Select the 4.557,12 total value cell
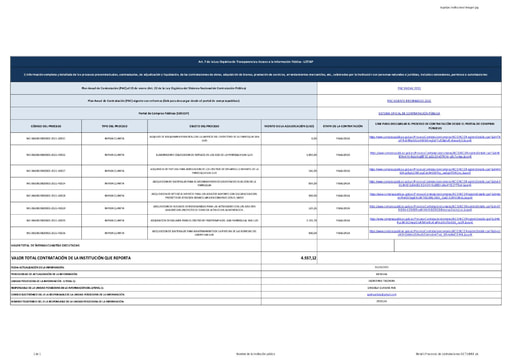512x362 pixels. [x=289, y=258]
